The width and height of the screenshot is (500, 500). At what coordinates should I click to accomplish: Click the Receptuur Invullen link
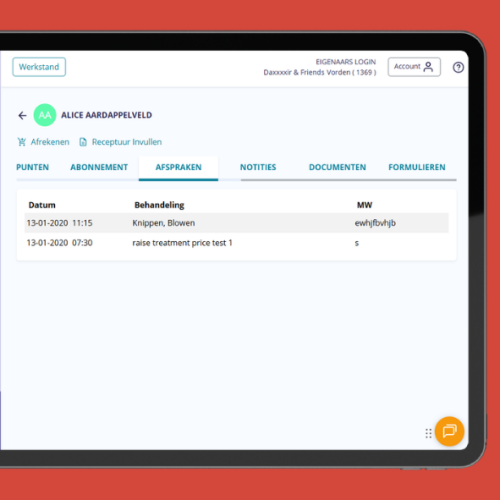[x=127, y=142]
